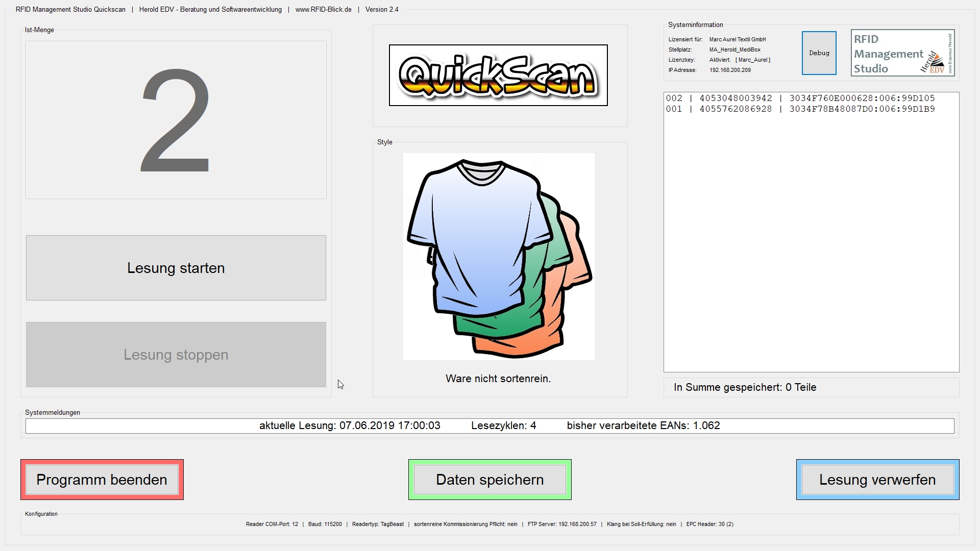The height and width of the screenshot is (551, 980).
Task: Click 'FTP Server: 192.168.200.57' entry
Action: (562, 524)
